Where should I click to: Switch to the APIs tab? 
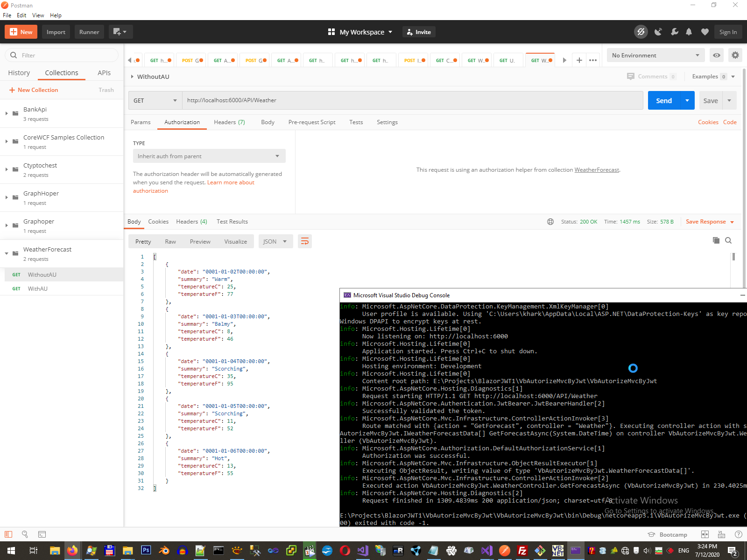[104, 73]
